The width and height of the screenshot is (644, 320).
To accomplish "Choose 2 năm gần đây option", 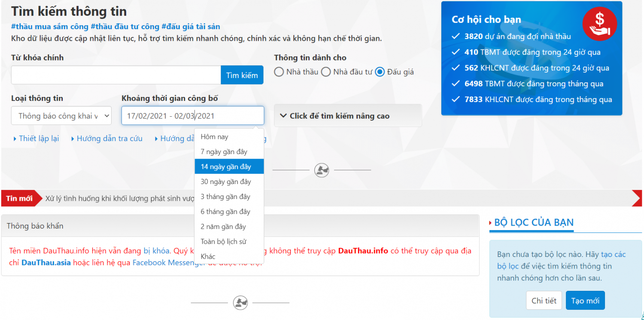I will [229, 226].
